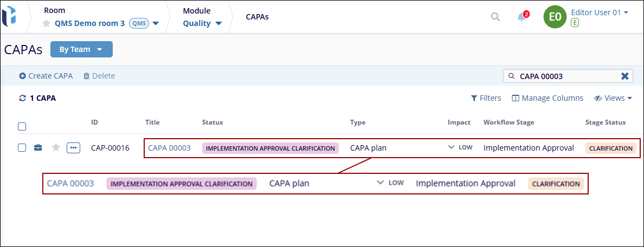Clear the CAPA 00003 search text
The height and width of the screenshot is (247, 644).
click(x=624, y=76)
